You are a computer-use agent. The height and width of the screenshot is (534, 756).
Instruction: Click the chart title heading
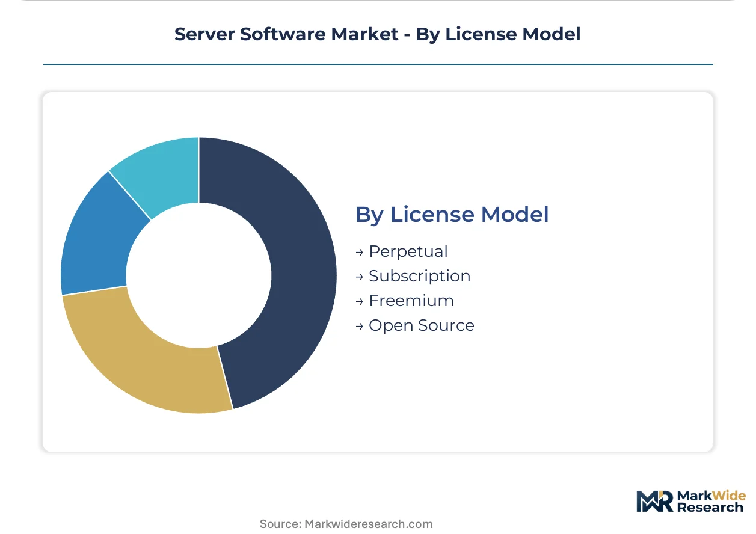coord(378,34)
